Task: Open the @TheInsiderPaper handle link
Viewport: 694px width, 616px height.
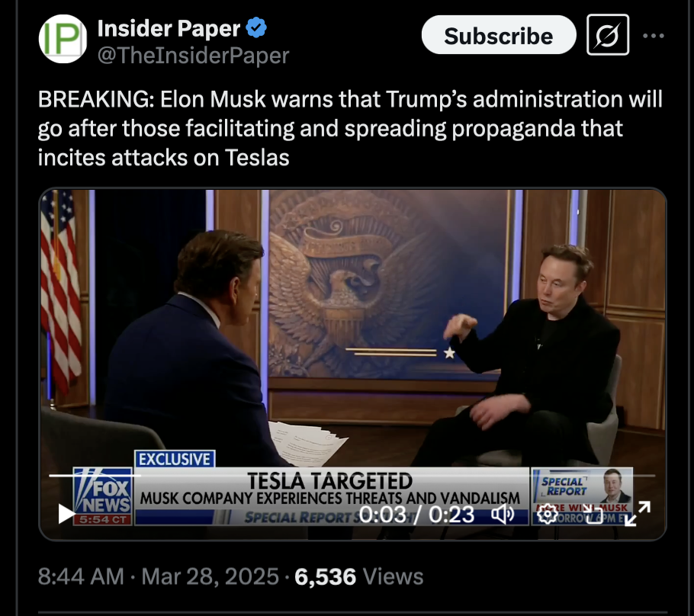Action: 193,56
